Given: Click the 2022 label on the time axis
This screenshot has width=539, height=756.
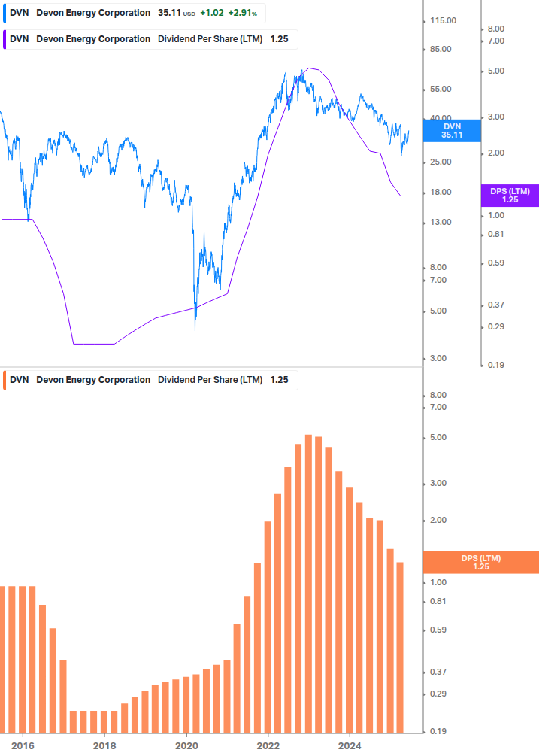Looking at the screenshot, I should (x=268, y=746).
